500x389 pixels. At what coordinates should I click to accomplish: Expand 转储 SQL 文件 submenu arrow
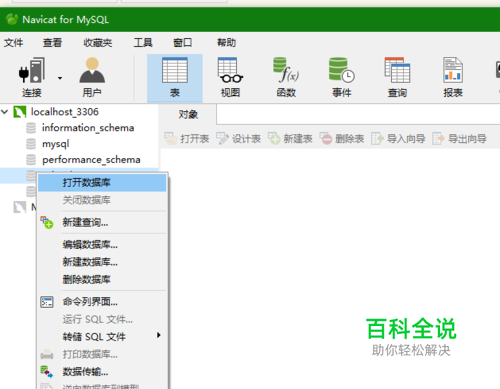click(x=159, y=335)
